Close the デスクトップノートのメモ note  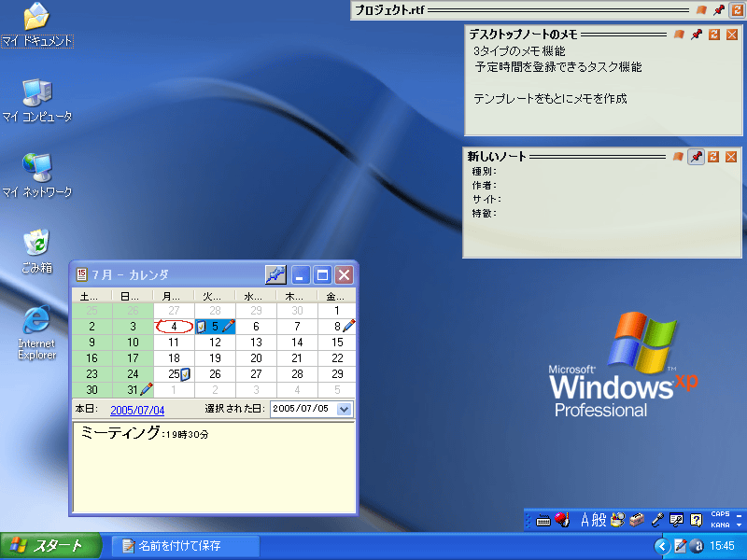[732, 35]
